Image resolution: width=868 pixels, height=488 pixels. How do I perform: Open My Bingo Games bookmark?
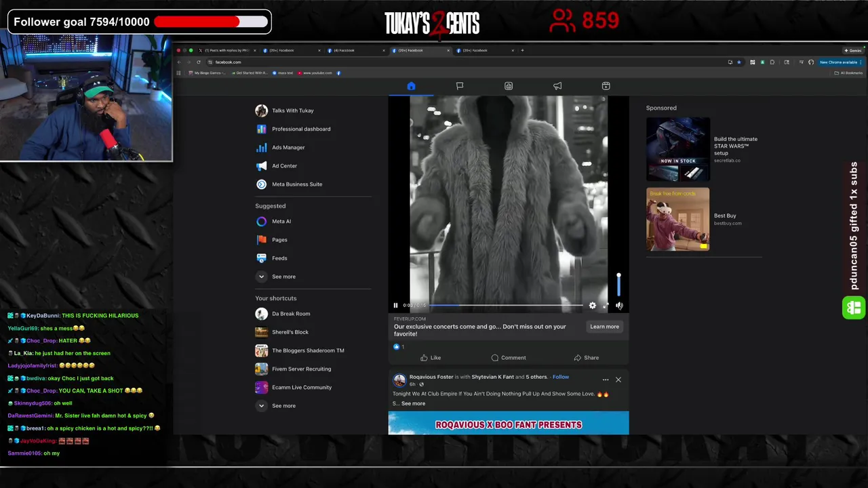coord(206,73)
